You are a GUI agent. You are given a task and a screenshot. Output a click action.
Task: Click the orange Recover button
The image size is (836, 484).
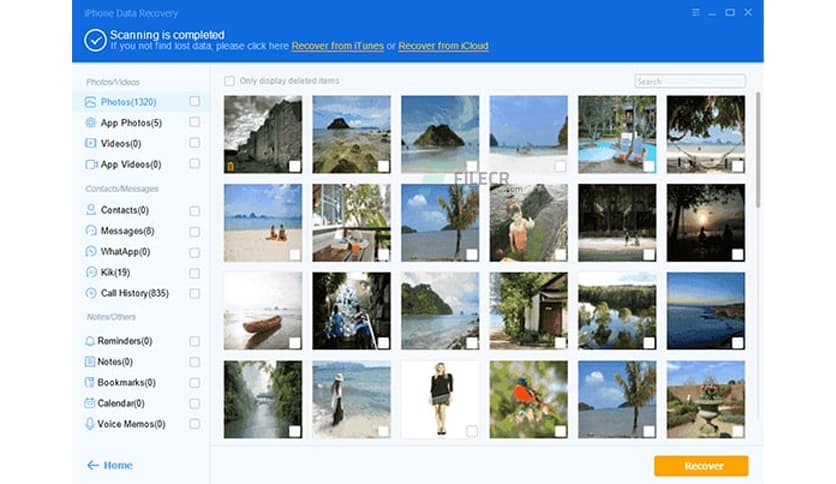pos(701,466)
